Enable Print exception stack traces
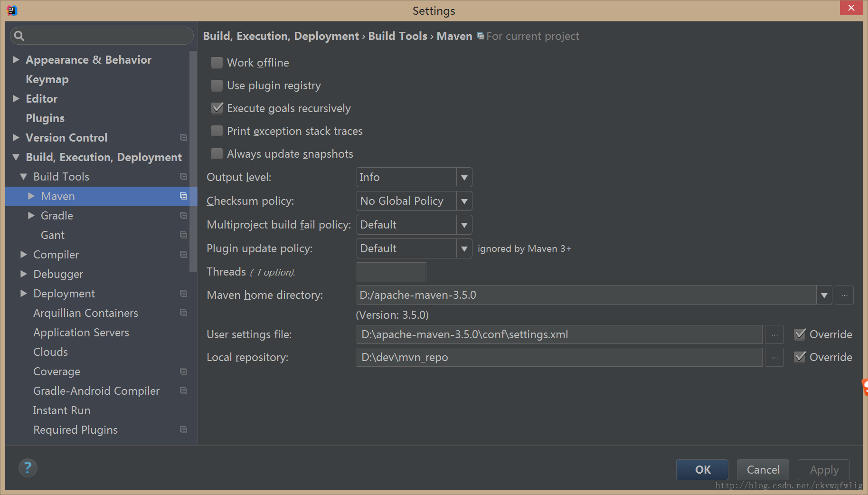 217,131
